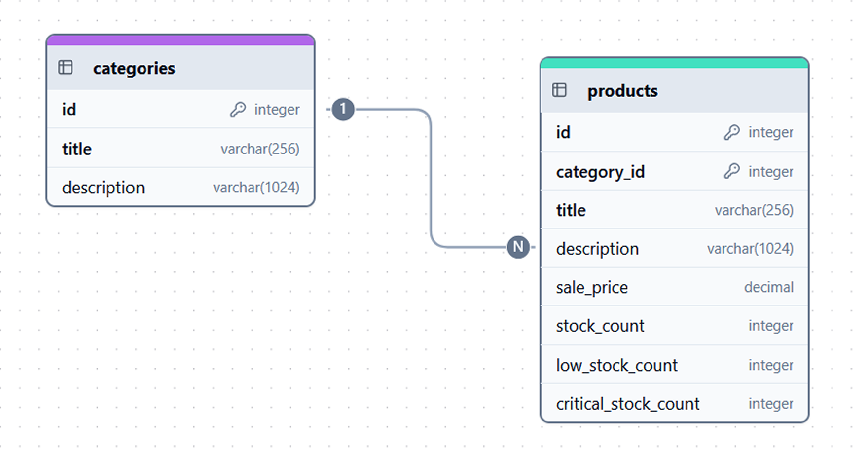Click the integer type of stock_count

point(771,326)
